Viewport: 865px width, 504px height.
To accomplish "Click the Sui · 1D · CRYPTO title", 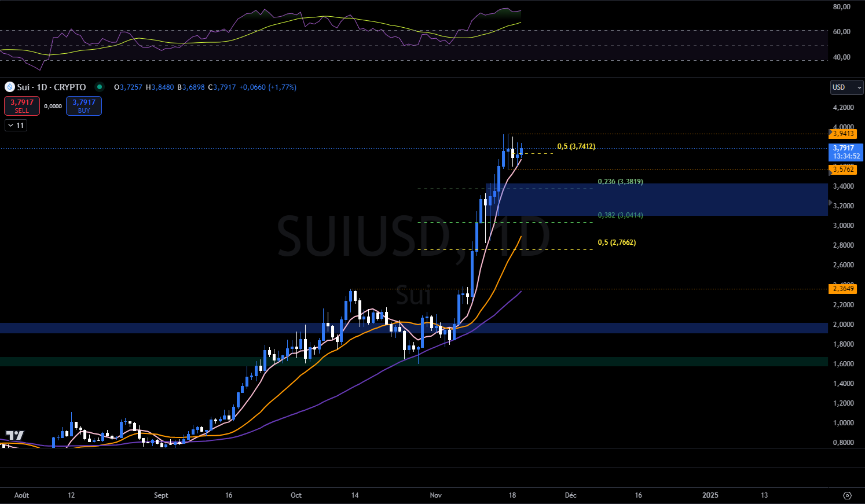I will pos(51,87).
